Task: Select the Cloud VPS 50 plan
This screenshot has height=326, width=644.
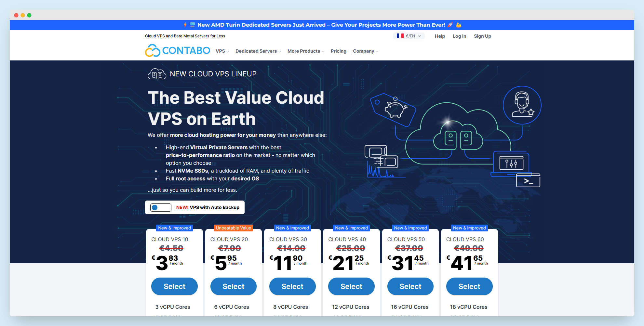Action: [410, 286]
